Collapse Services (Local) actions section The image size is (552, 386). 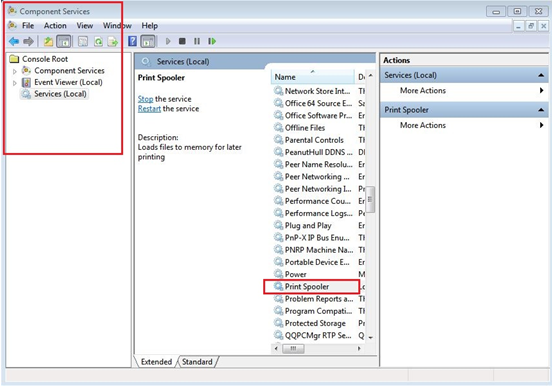(541, 75)
